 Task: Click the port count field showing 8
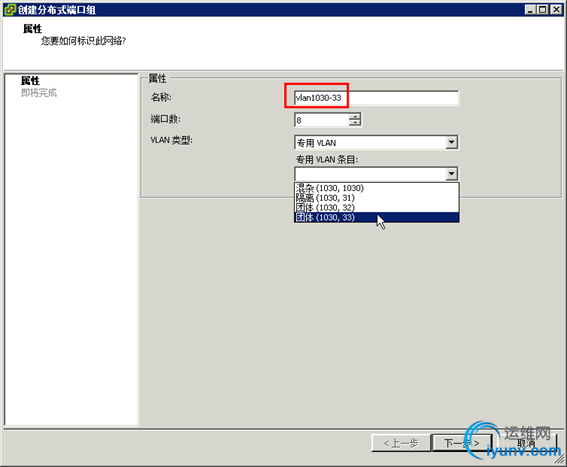(x=321, y=120)
